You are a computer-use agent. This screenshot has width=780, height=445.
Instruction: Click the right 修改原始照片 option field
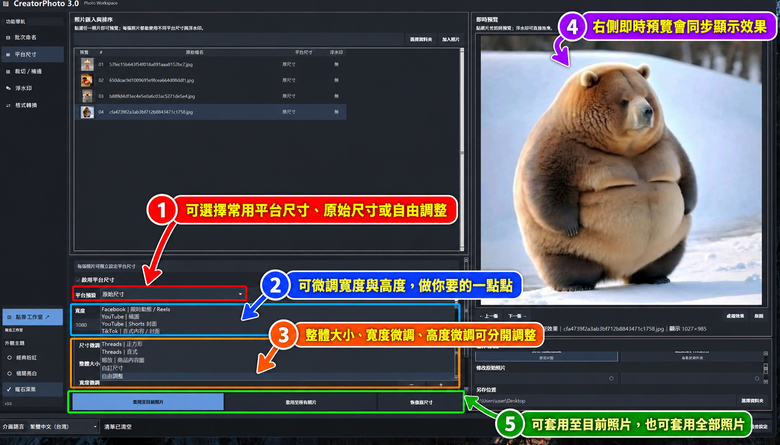point(691,378)
